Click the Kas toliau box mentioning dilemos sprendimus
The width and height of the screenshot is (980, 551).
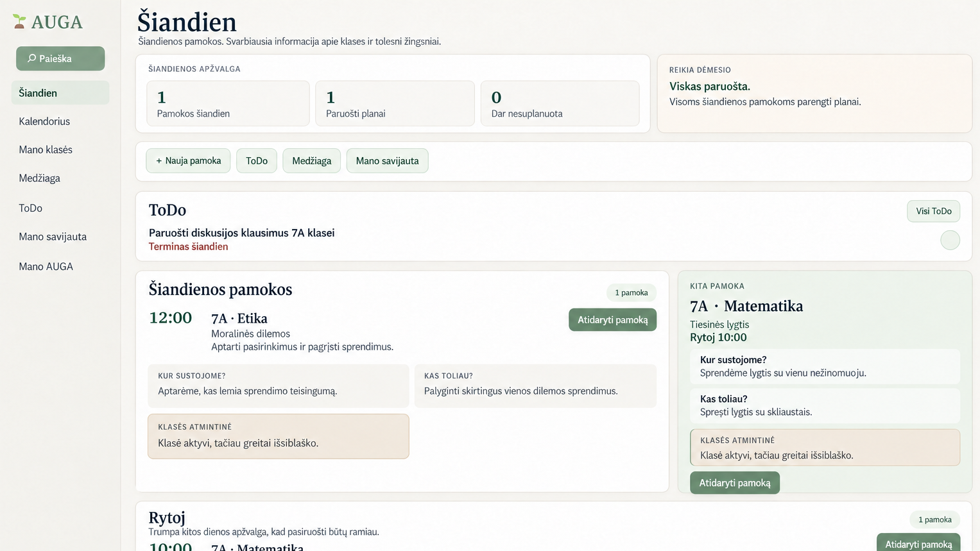tap(535, 386)
